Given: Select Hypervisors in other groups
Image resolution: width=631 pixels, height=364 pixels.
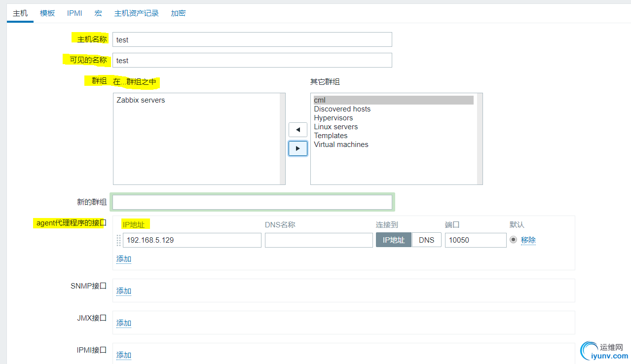Looking at the screenshot, I should pos(334,118).
